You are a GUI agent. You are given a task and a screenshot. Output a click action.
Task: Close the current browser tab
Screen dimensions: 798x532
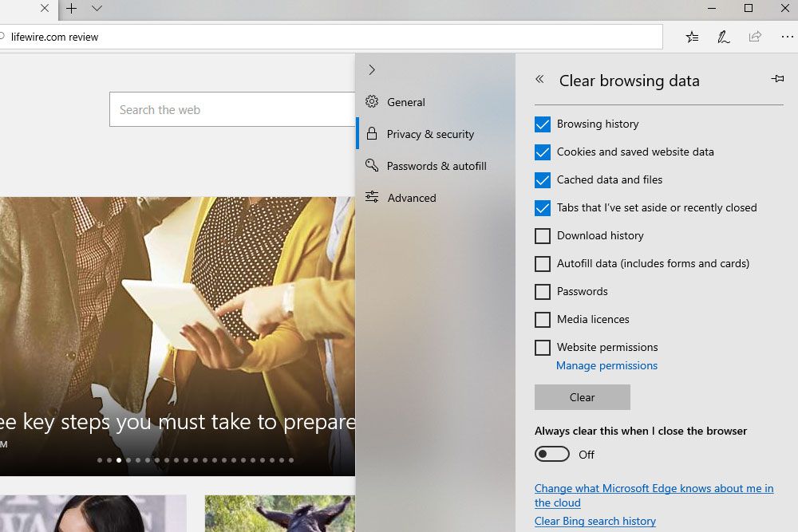[45, 8]
